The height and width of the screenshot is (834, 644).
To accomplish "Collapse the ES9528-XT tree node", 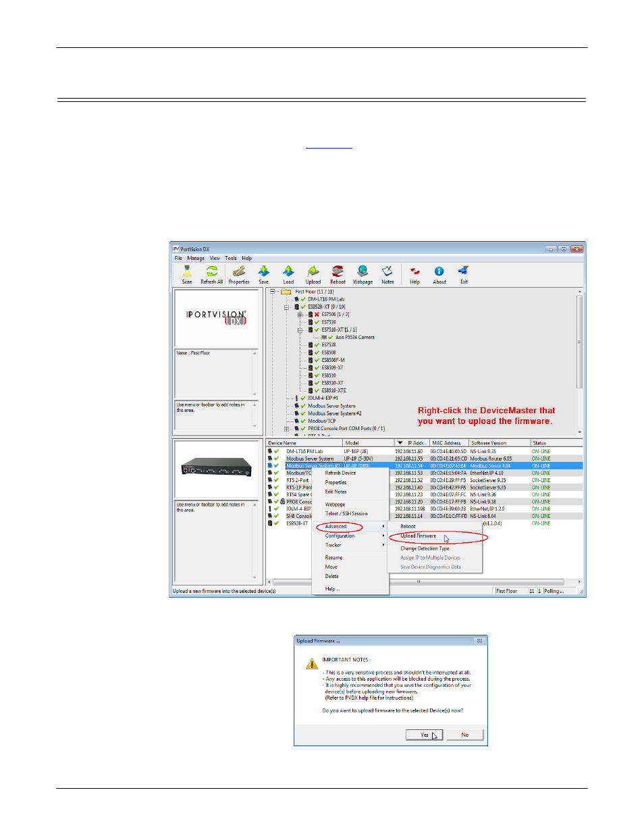I will pyautogui.click(x=287, y=307).
